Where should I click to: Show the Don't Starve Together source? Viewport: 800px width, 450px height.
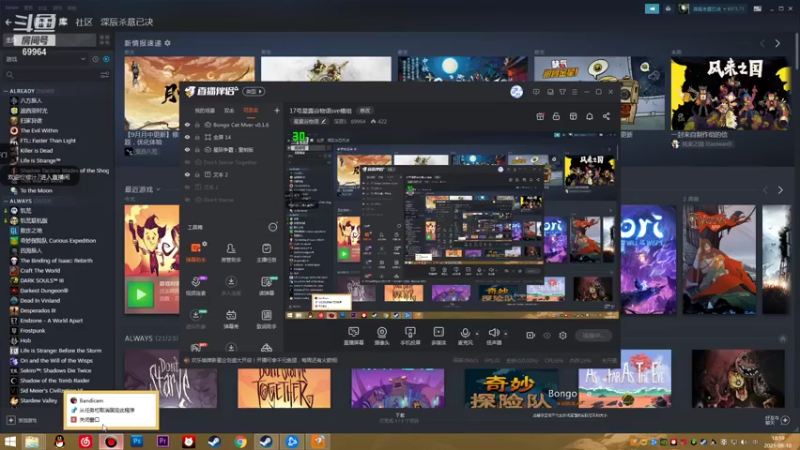187,162
